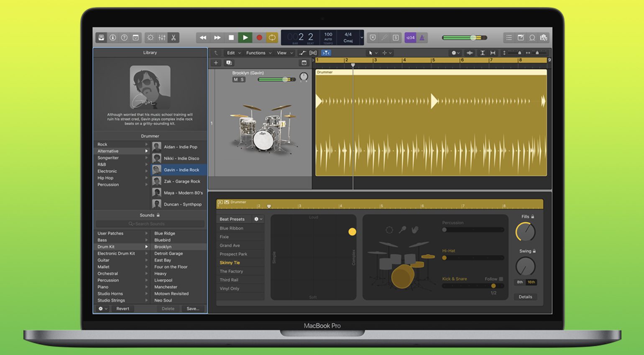The height and width of the screenshot is (355, 644).
Task: Open the Mixer faders button
Action: click(162, 38)
